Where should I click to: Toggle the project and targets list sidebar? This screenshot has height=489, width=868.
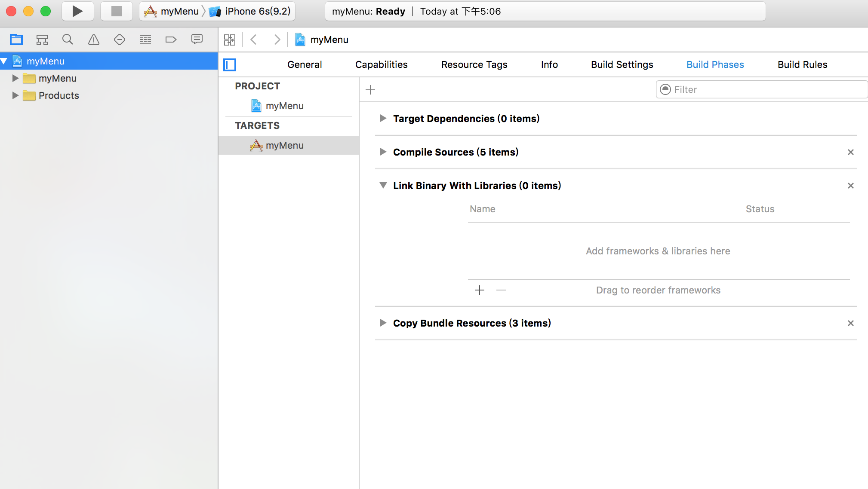point(230,65)
